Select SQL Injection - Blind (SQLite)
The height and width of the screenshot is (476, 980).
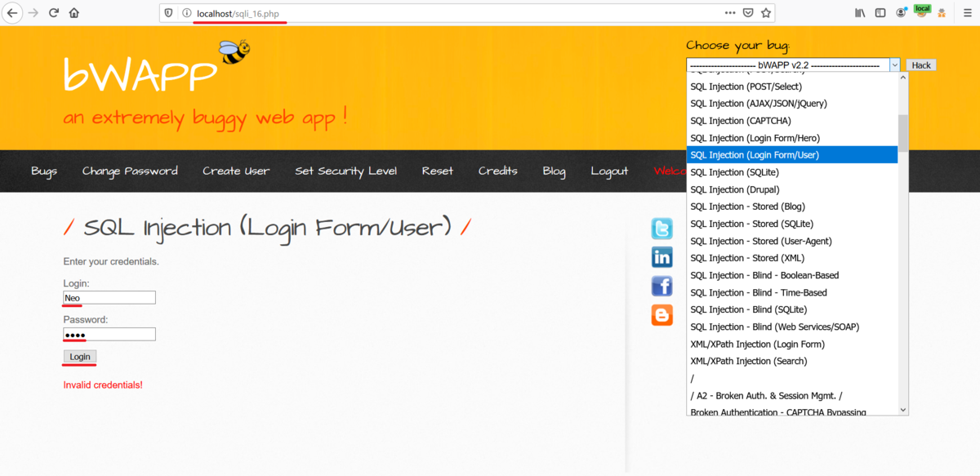coord(792,309)
